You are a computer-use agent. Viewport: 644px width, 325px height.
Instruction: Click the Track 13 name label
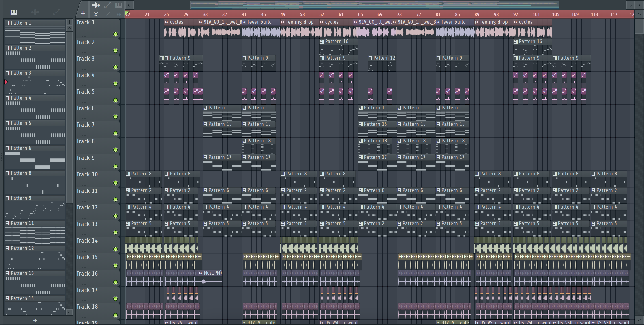(87, 224)
